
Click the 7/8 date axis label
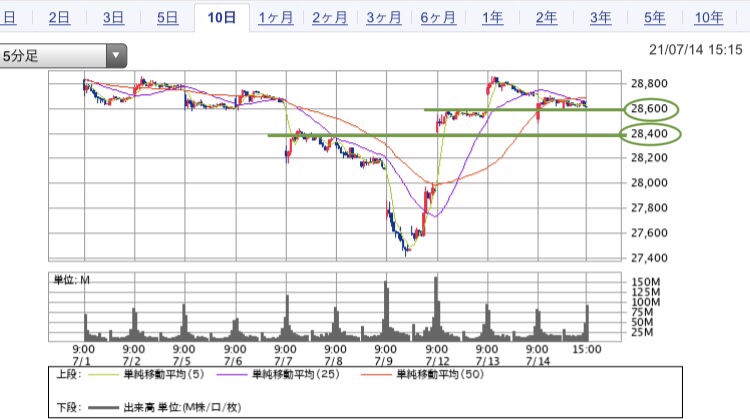tap(333, 361)
